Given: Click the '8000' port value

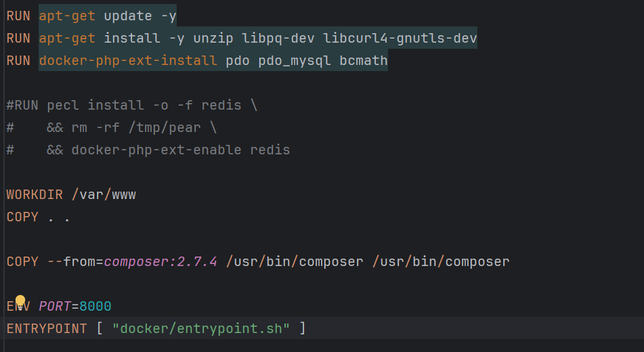Looking at the screenshot, I should point(95,307).
